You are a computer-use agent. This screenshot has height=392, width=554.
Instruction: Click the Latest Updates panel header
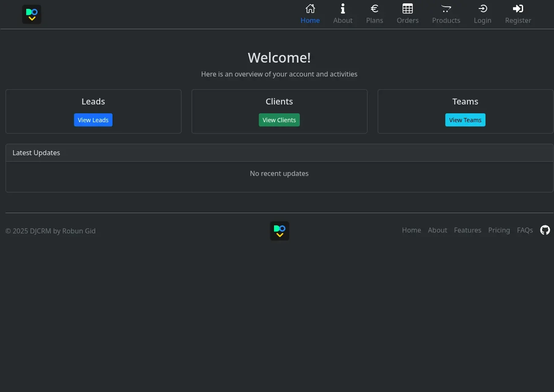[x=279, y=153]
